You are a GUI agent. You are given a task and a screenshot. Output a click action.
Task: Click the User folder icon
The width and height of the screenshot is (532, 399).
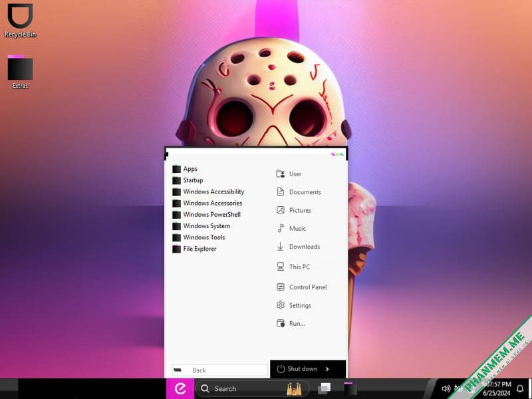280,174
